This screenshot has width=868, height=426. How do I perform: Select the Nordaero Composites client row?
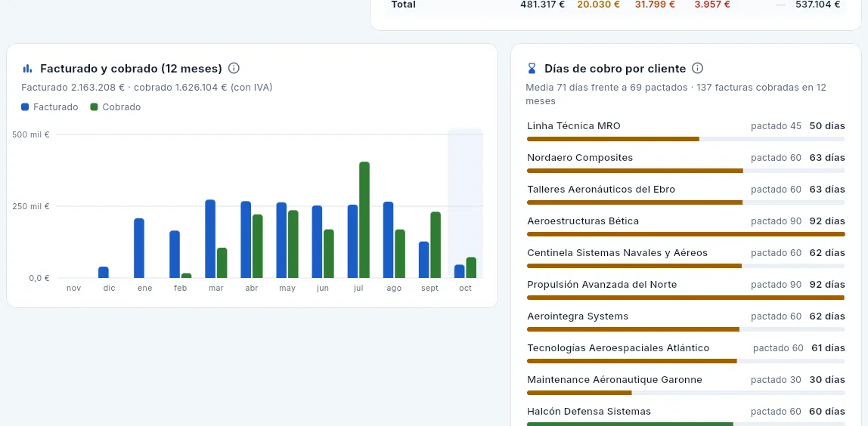pyautogui.click(x=686, y=162)
